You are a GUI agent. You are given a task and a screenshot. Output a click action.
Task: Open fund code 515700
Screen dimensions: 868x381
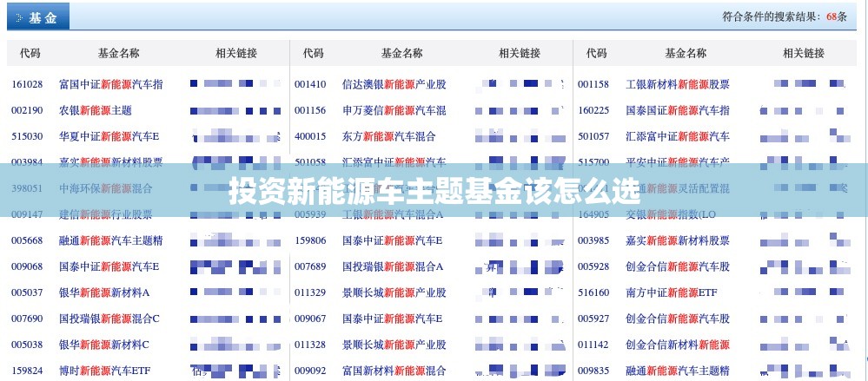pyautogui.click(x=593, y=162)
